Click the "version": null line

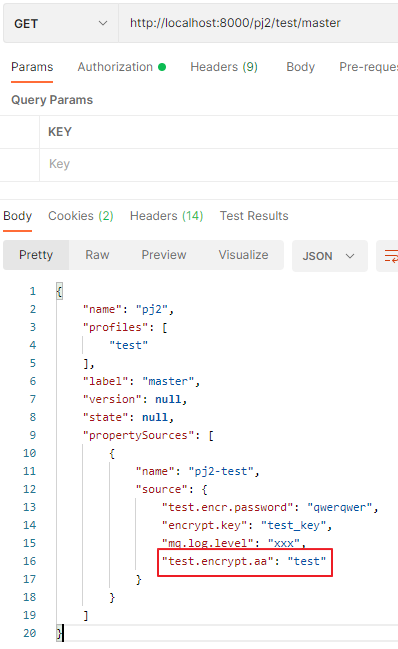point(135,399)
